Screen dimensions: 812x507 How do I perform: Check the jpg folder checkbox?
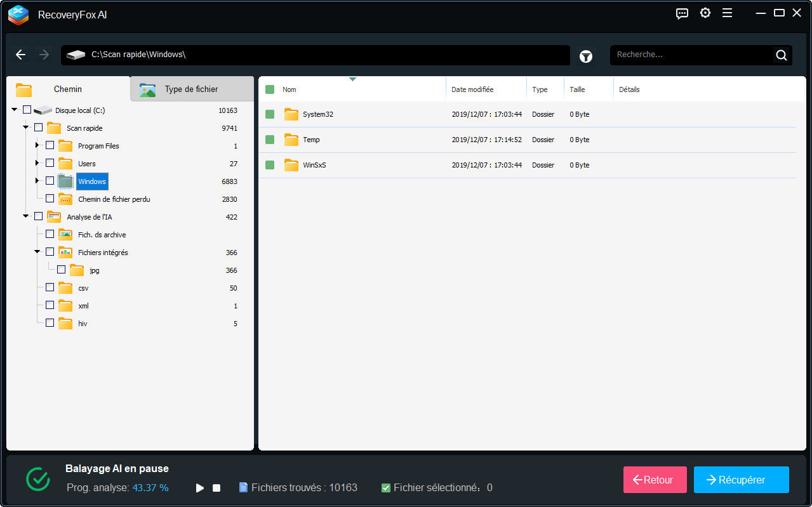pyautogui.click(x=61, y=269)
